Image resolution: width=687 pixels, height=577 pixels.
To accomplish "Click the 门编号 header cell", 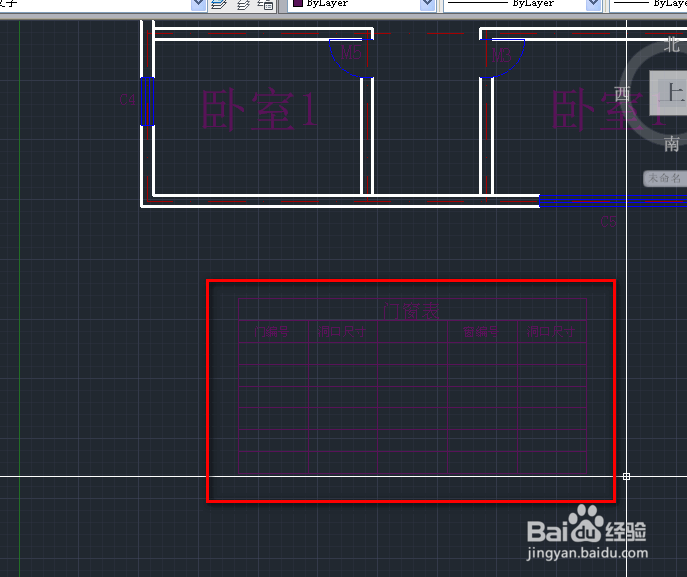I will (x=272, y=332).
